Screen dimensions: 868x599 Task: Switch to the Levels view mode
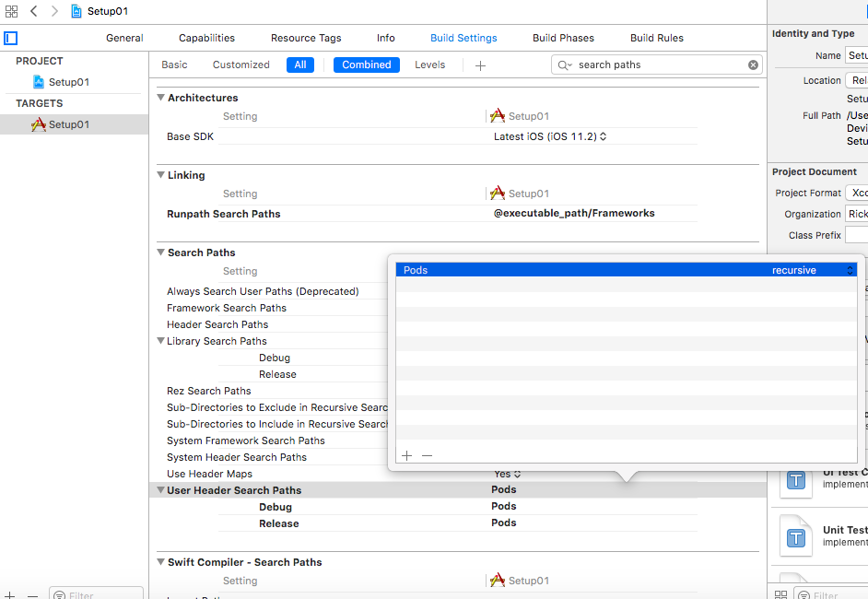point(429,65)
